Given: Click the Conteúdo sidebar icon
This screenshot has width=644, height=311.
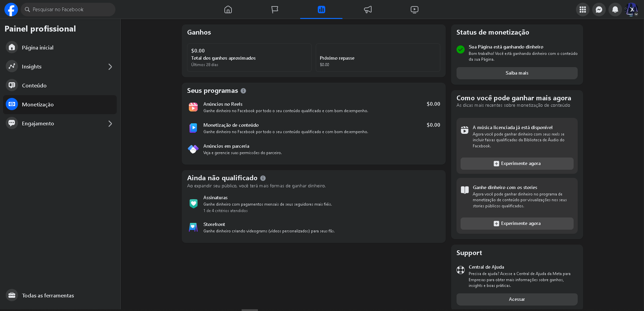Looking at the screenshot, I should (12, 85).
